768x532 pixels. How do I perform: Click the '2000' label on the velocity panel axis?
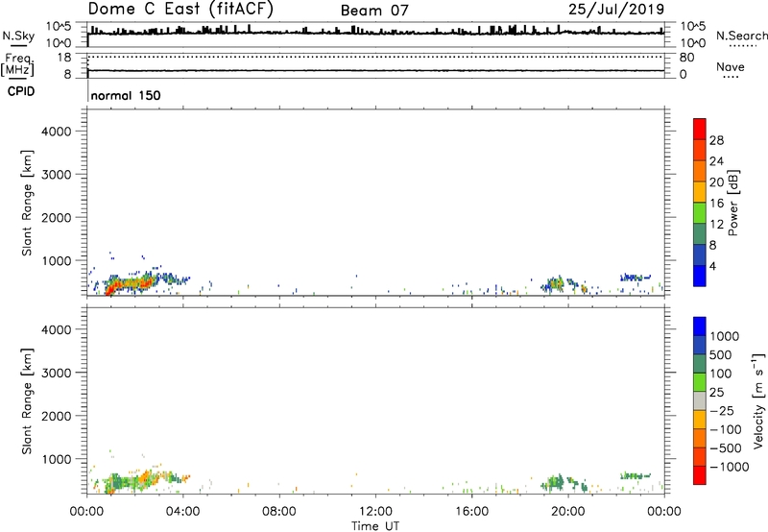point(56,416)
